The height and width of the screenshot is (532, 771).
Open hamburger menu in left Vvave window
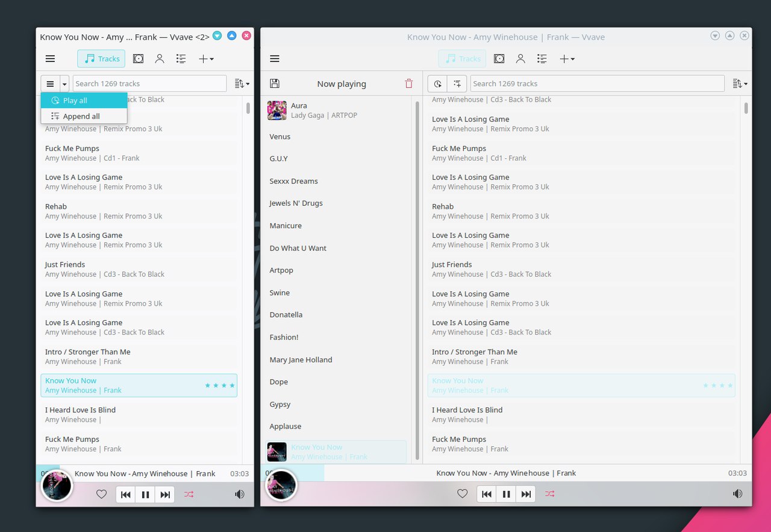[50, 59]
